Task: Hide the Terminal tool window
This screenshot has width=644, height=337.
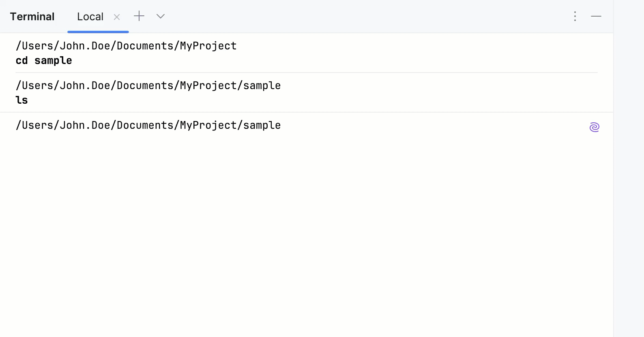Action: [x=596, y=16]
